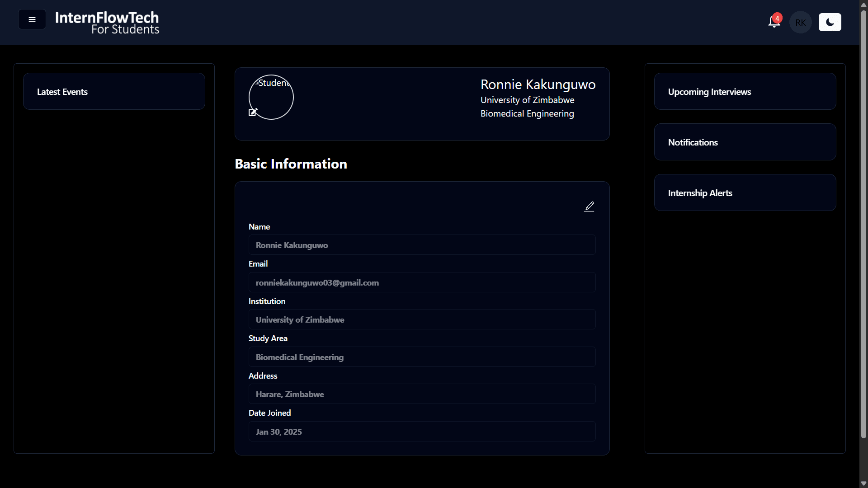Focus the Address field

click(422, 394)
